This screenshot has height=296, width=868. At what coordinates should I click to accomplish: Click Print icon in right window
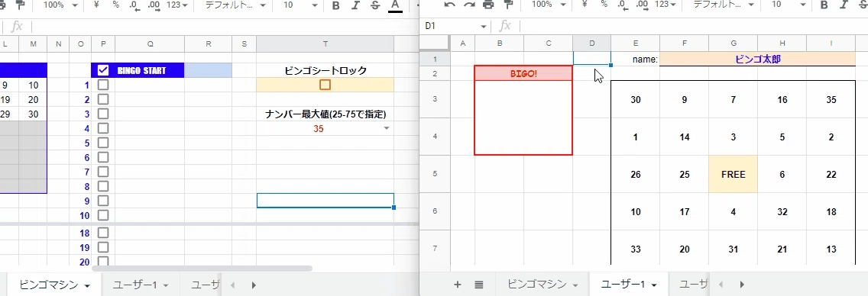pyautogui.click(x=488, y=5)
